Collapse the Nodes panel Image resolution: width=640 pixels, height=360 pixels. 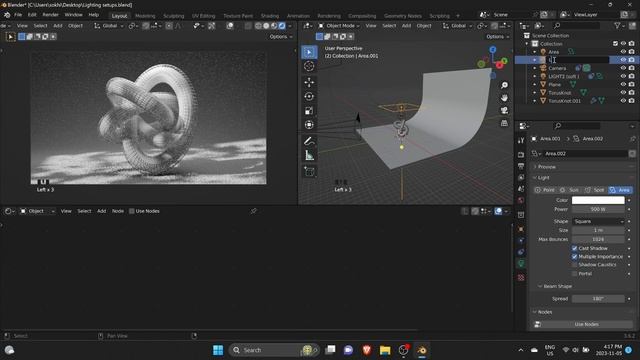coord(544,312)
